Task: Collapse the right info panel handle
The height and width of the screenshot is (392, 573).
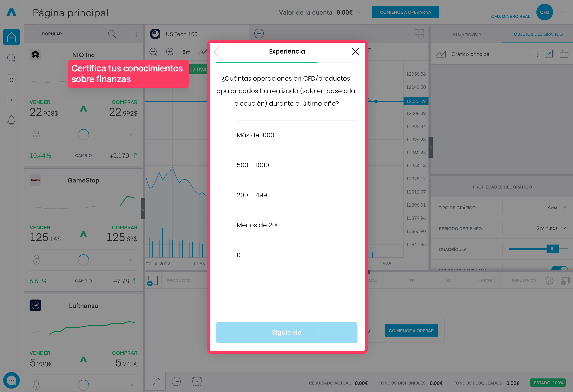Action: tap(431, 147)
